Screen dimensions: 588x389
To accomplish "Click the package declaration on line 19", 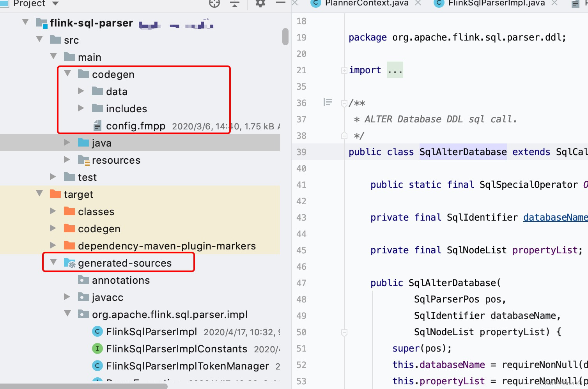I will [457, 37].
